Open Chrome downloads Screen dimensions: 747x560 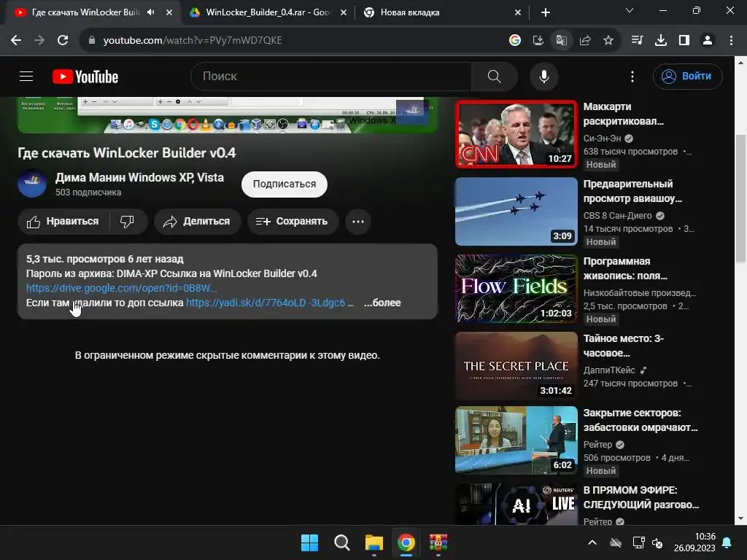click(661, 41)
